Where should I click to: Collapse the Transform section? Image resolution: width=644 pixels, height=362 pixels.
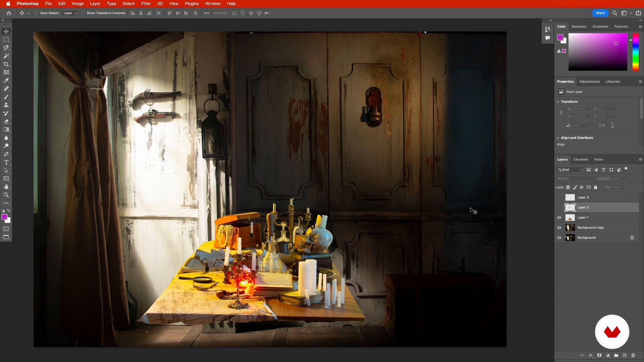[x=558, y=102]
